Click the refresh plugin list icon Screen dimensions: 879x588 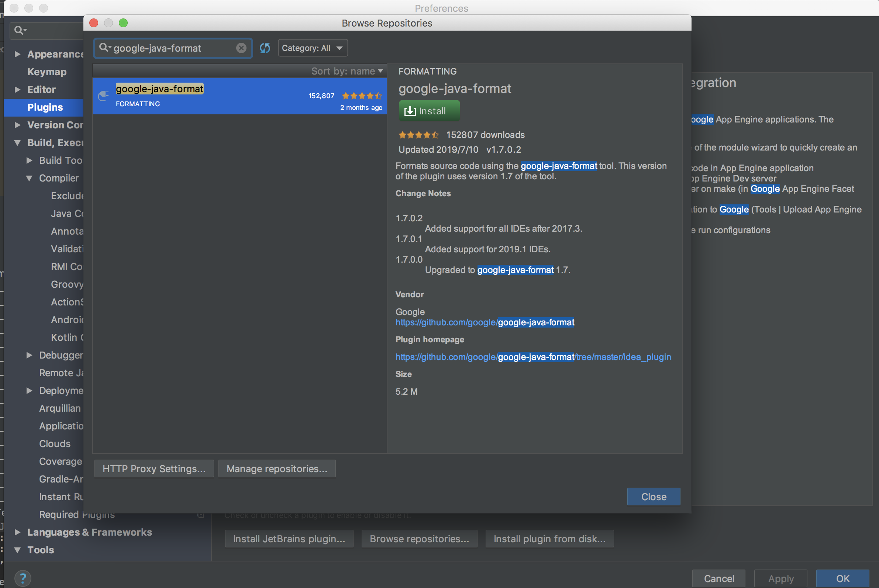[265, 48]
